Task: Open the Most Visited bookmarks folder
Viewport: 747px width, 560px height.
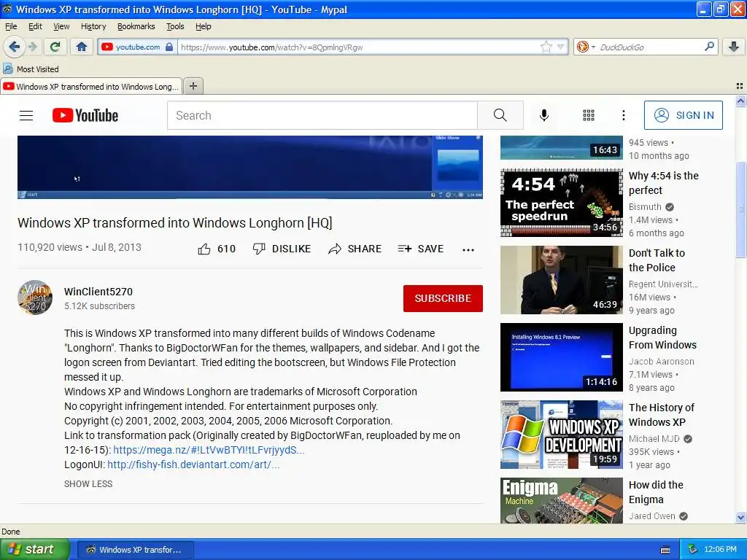Action: (x=31, y=69)
